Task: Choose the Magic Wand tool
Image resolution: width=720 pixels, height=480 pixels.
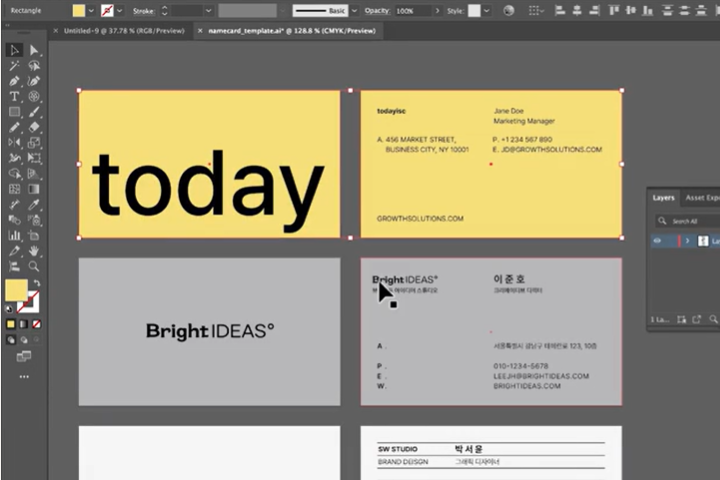Action: tap(14, 66)
